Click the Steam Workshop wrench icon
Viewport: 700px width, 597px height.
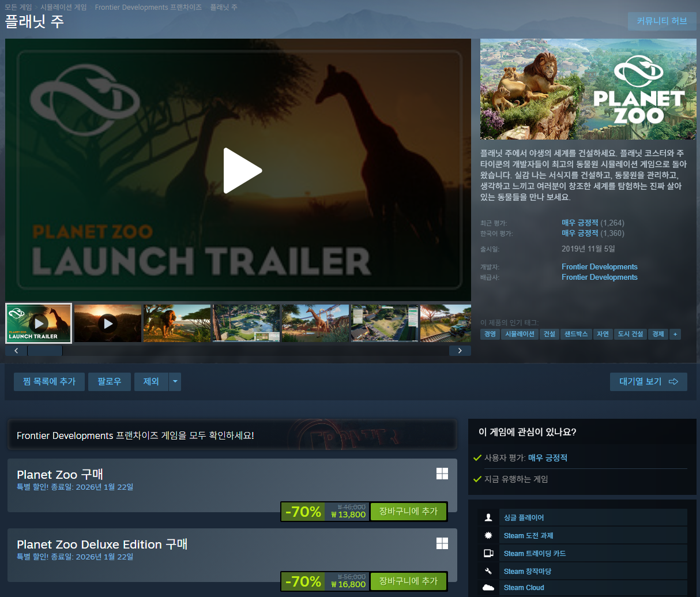click(x=488, y=571)
